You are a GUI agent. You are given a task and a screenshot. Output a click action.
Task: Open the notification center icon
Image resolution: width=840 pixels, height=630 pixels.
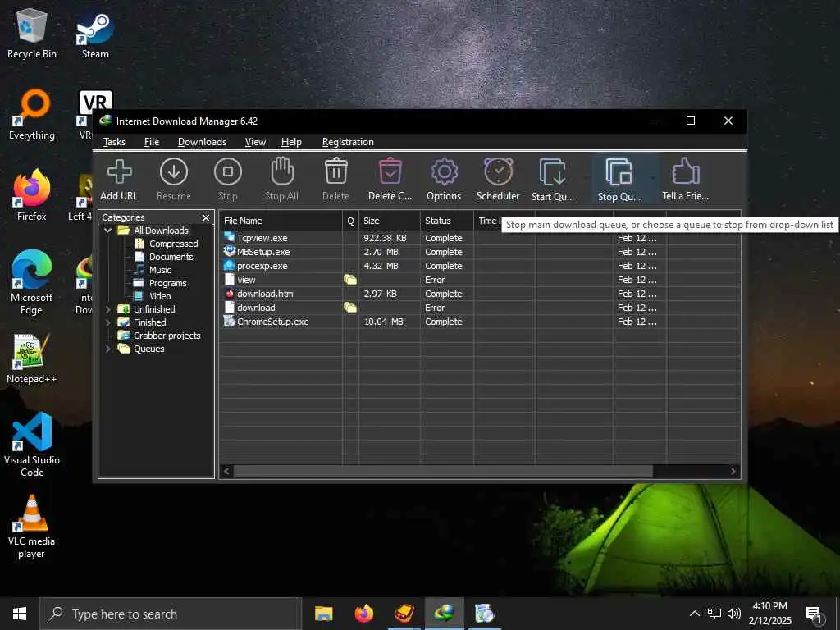click(814, 614)
